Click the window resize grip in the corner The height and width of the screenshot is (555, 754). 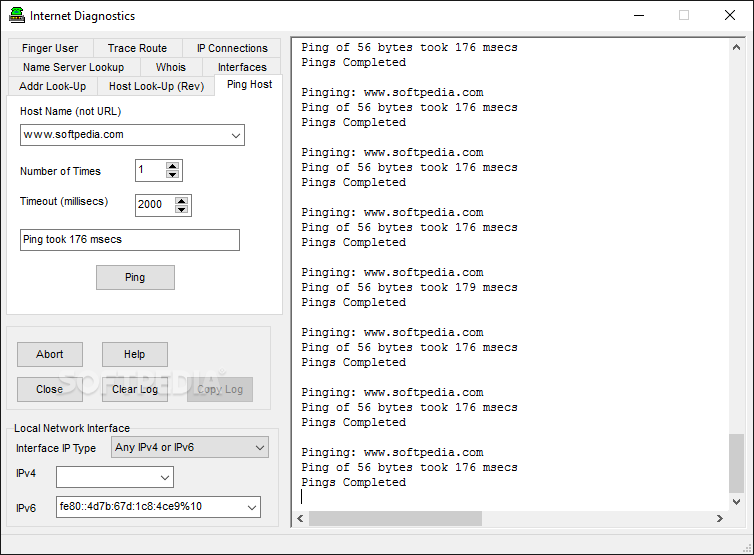(747, 548)
